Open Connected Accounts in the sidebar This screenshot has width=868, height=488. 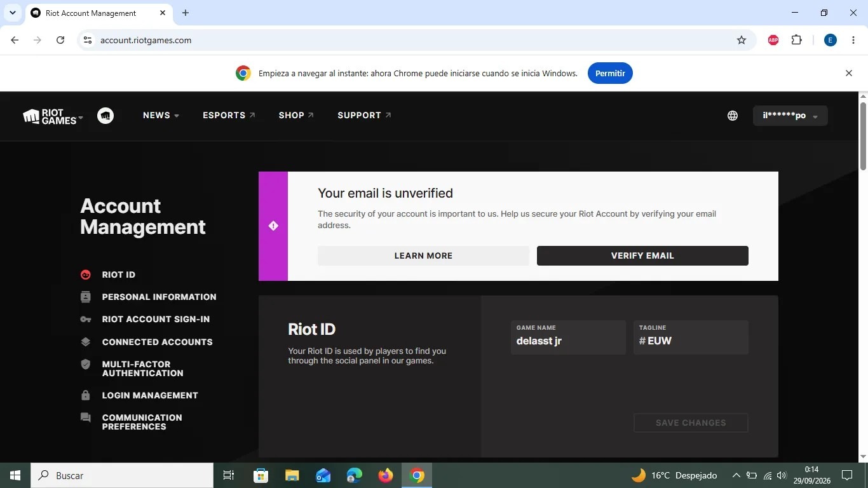[157, 342]
